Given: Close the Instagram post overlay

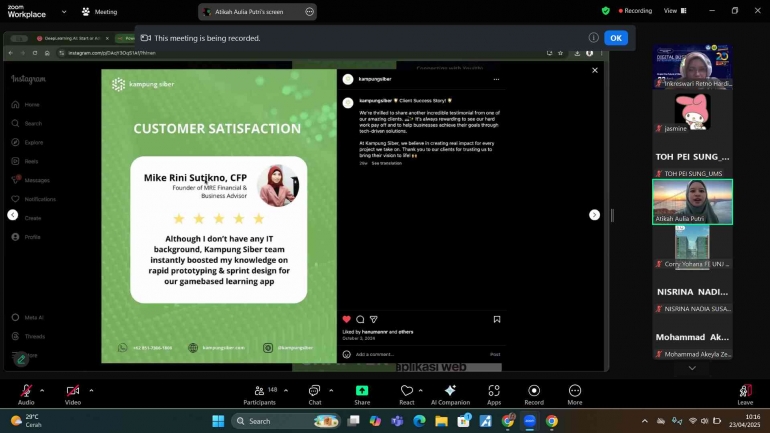Looking at the screenshot, I should (x=595, y=70).
